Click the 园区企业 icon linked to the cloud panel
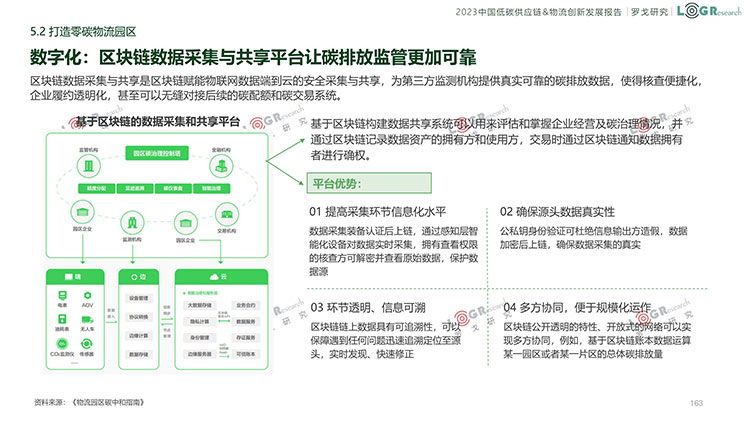750x422 pixels. pyautogui.click(x=186, y=223)
